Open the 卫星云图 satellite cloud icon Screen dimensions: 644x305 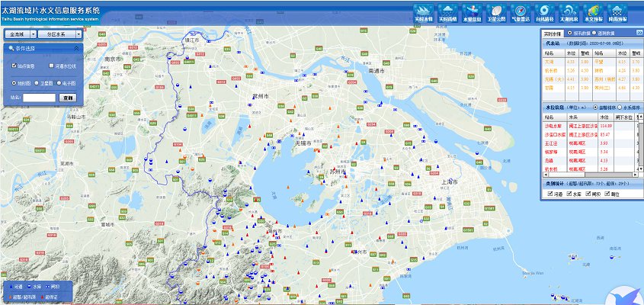496,12
